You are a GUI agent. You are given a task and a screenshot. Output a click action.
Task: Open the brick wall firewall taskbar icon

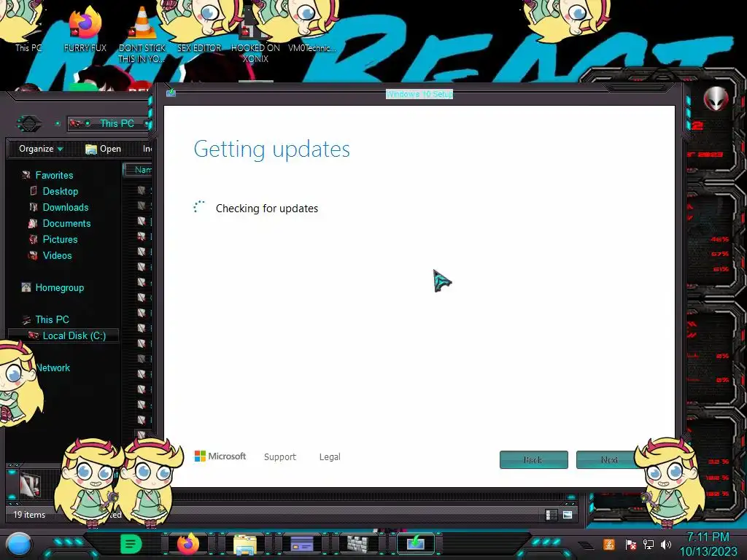point(357,543)
